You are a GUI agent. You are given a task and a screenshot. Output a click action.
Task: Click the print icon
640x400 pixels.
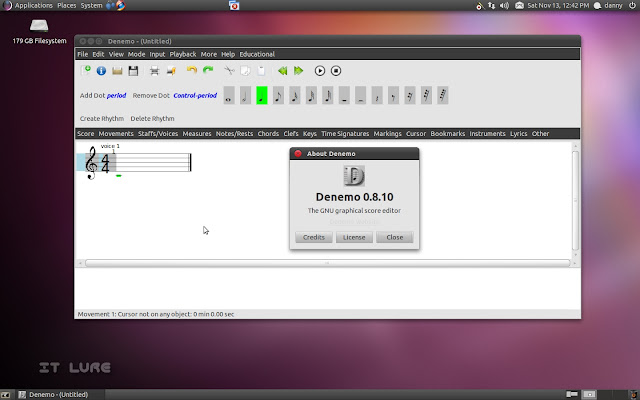pos(154,71)
